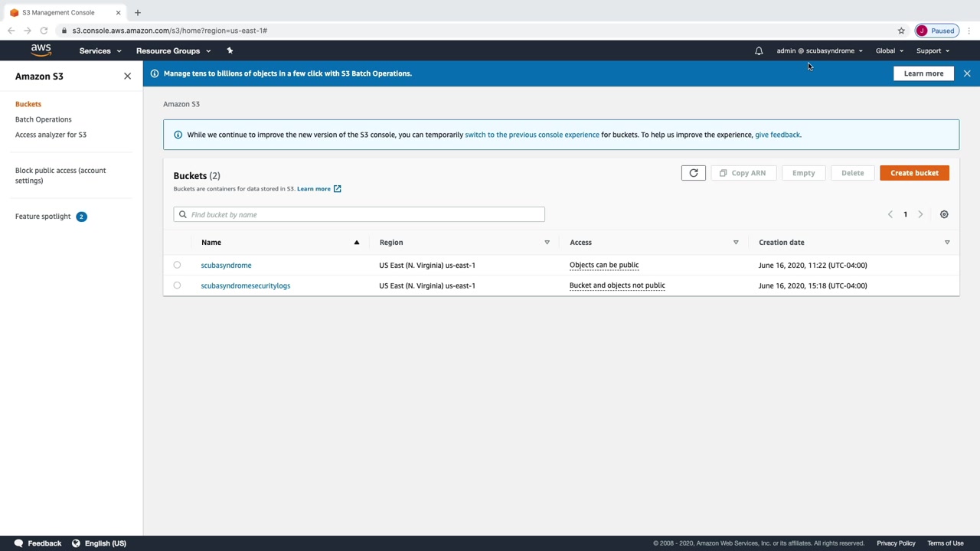980x551 pixels.
Task: Open the Global region dropdown
Action: click(x=890, y=51)
